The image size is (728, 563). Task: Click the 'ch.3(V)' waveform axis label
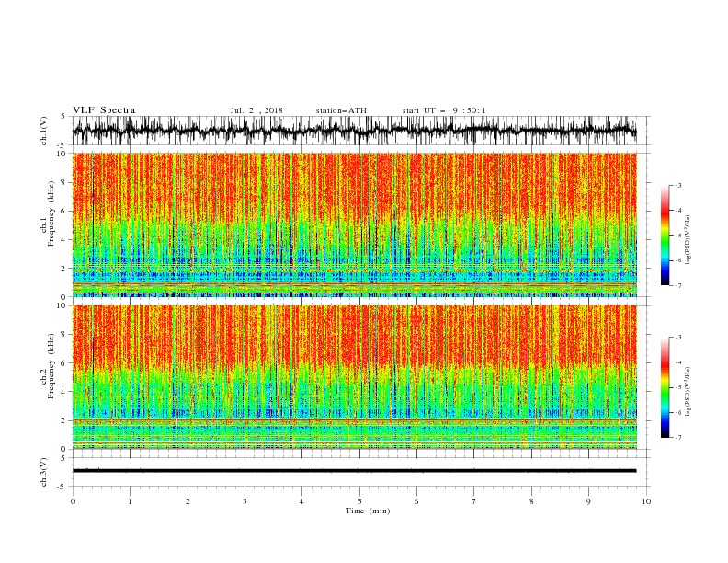coord(44,472)
